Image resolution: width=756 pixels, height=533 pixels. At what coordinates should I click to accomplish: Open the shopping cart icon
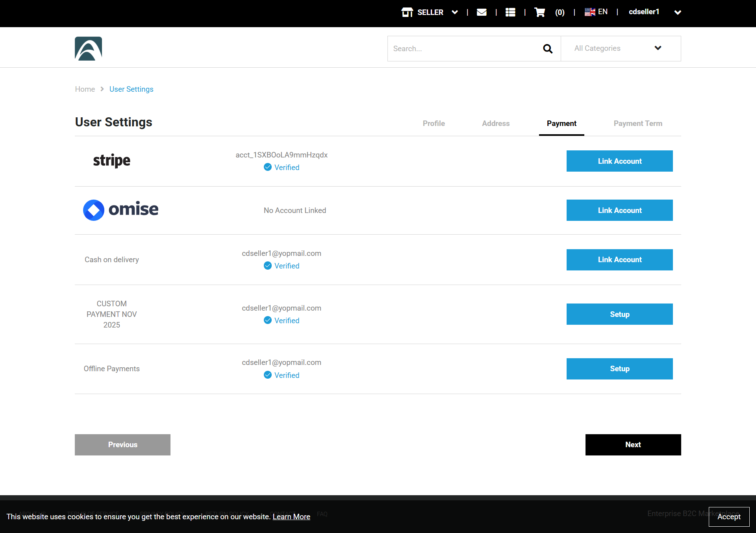click(x=539, y=12)
